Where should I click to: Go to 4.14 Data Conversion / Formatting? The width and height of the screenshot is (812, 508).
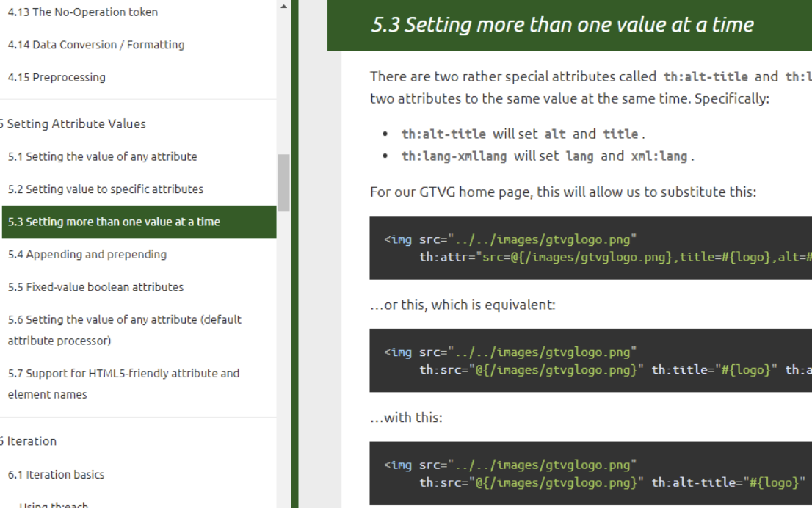(x=95, y=45)
